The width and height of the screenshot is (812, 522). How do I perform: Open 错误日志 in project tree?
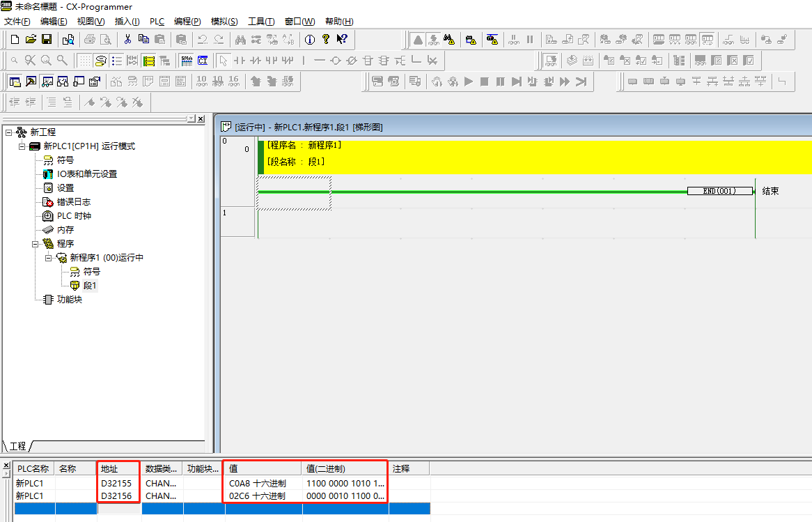74,202
